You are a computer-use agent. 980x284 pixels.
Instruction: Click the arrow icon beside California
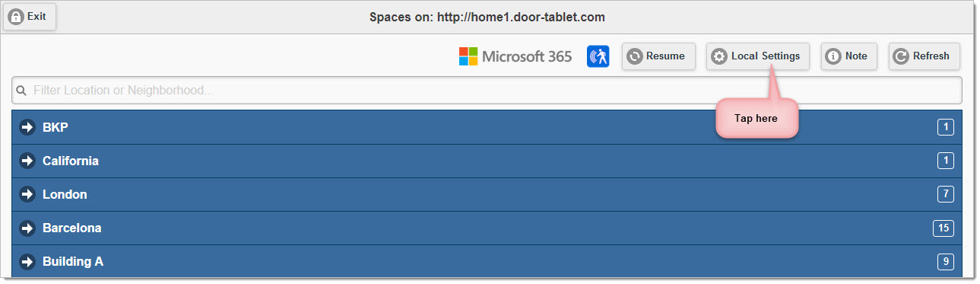click(28, 161)
